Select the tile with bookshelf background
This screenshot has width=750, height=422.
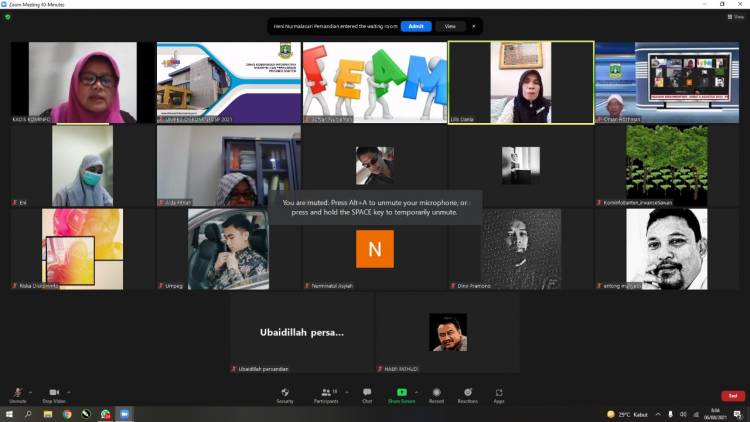(x=229, y=166)
